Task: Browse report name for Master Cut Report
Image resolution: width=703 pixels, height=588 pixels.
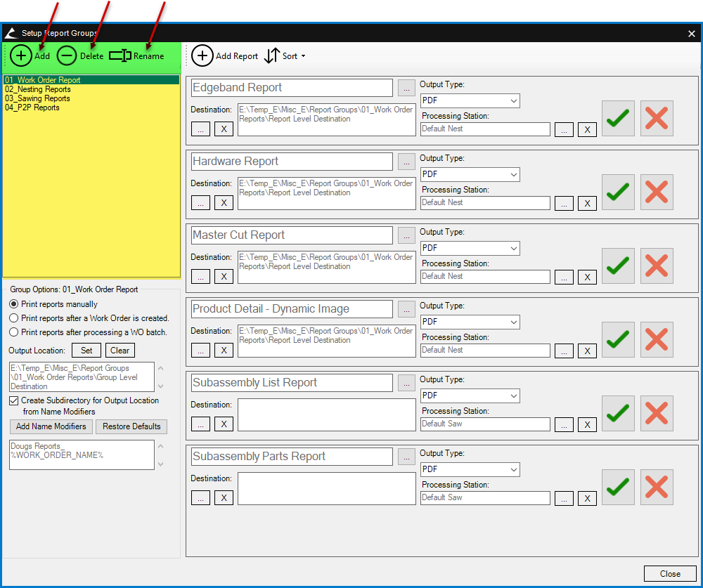Action: click(x=406, y=235)
